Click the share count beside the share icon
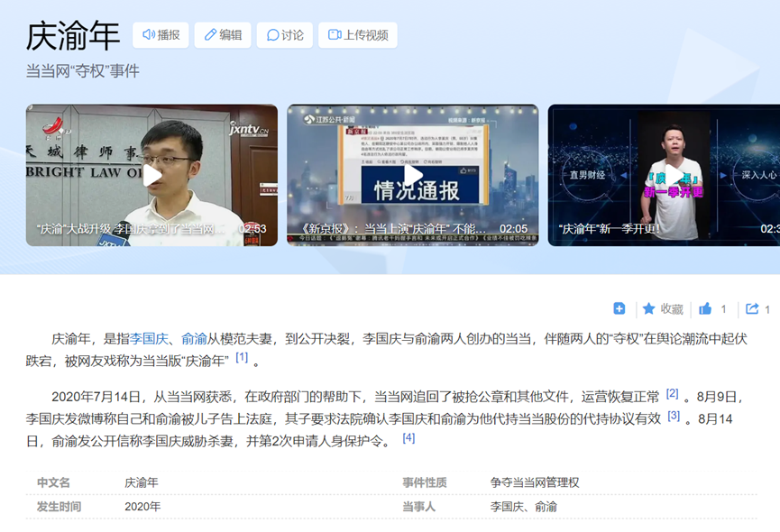 click(767, 309)
